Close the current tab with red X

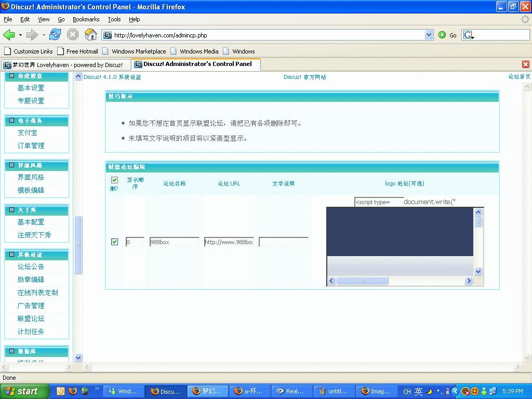(x=525, y=64)
